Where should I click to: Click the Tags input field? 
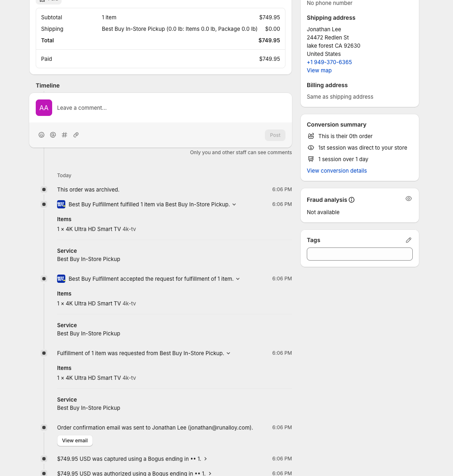coord(360,254)
